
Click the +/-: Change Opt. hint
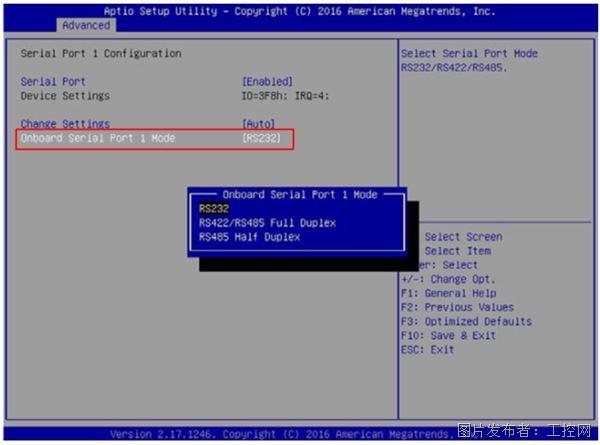448,279
